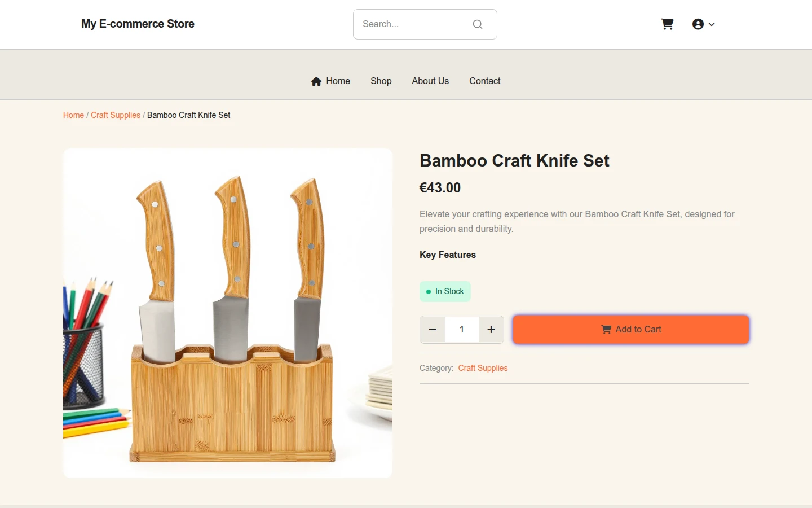Go to the About Us page
The image size is (812, 508).
[430, 81]
